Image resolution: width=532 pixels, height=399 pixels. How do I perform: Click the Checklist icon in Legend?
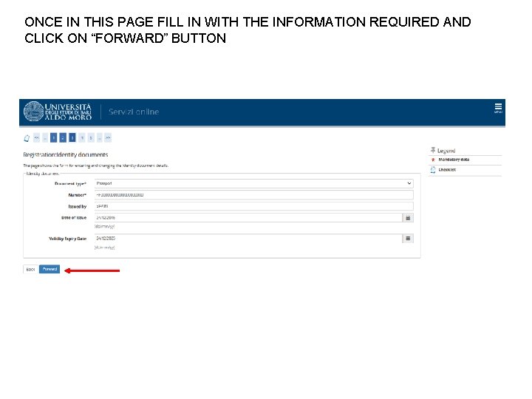coord(433,170)
